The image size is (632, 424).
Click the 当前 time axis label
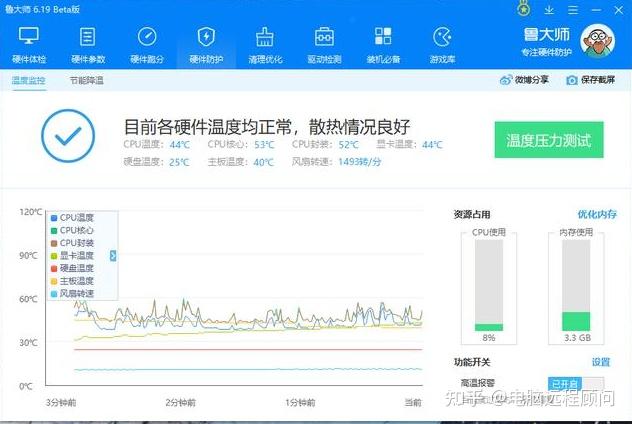click(x=413, y=402)
